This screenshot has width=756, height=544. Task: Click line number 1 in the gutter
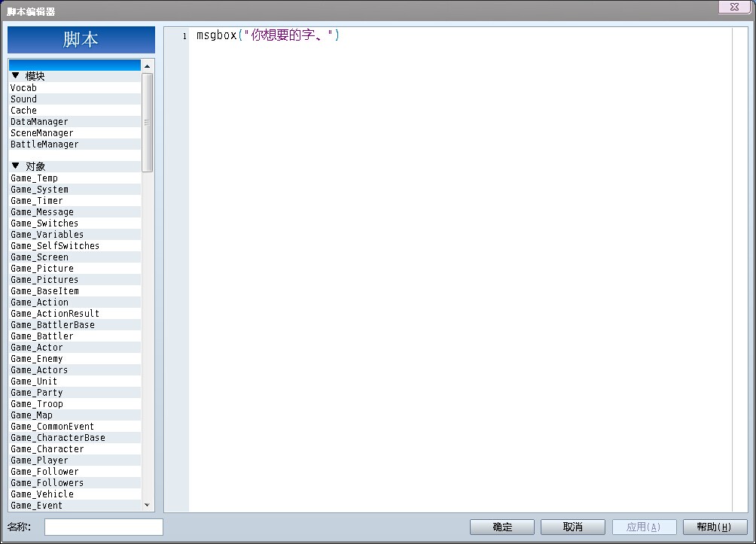pyautogui.click(x=184, y=36)
